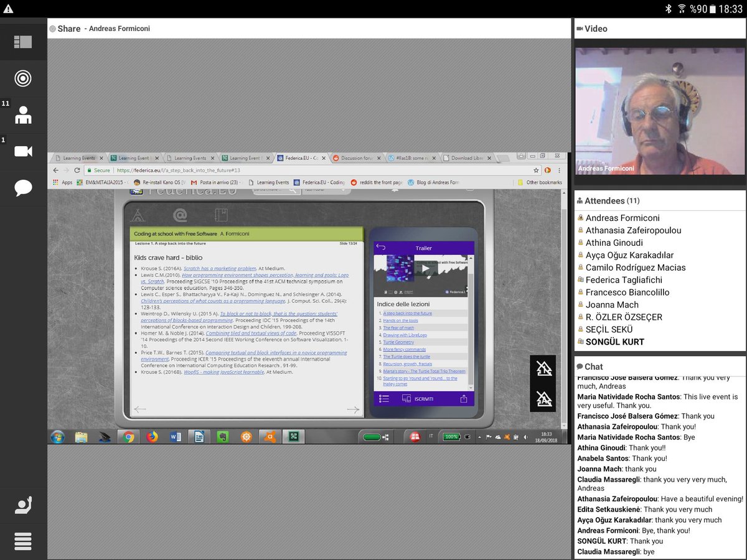
Task: Open the Share pod target icon
Action: pos(23,78)
